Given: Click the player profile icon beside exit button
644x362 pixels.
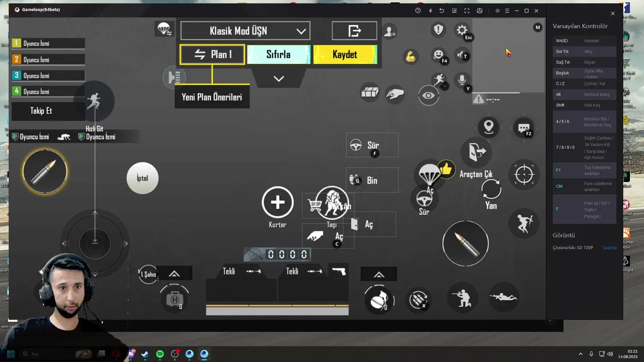Looking at the screenshot, I should click(x=389, y=32).
